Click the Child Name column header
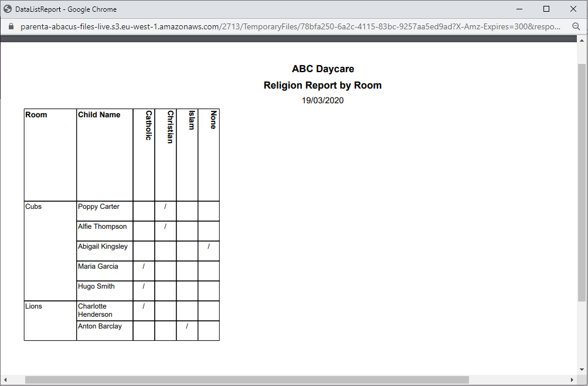The height and width of the screenshot is (386, 588). (x=104, y=155)
